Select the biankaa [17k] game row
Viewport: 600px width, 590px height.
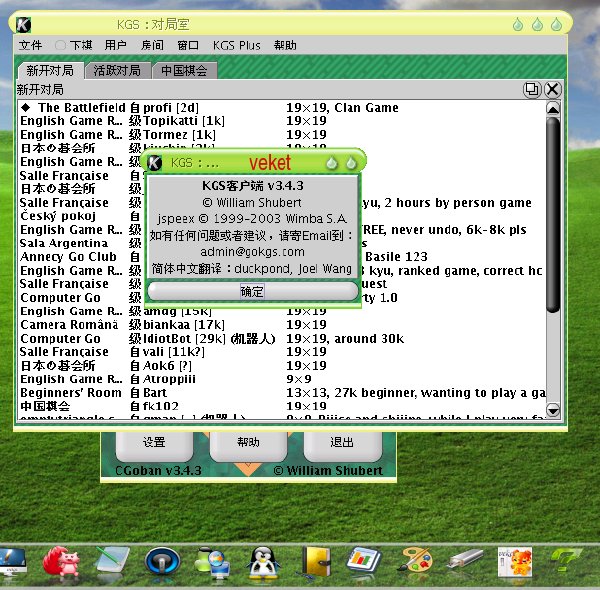tap(282, 325)
